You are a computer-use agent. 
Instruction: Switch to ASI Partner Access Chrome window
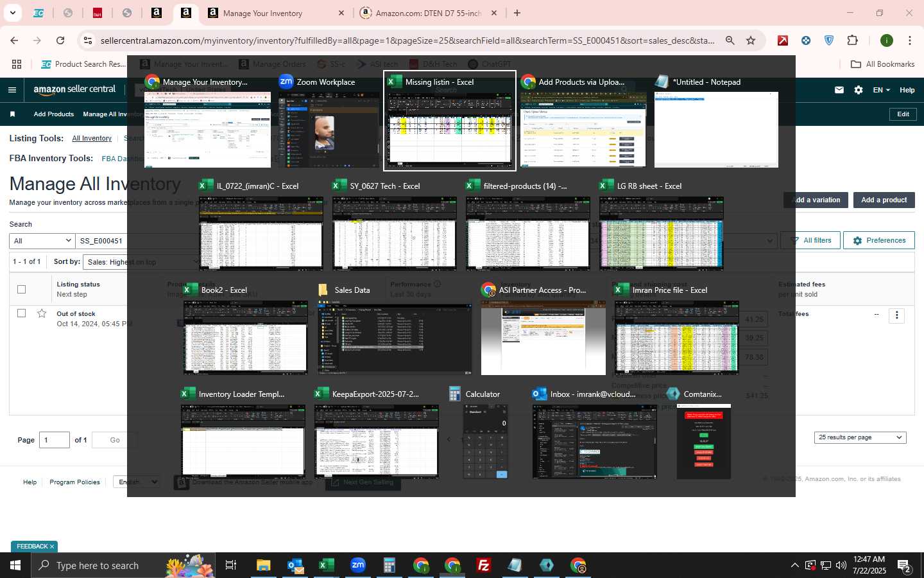click(x=543, y=329)
